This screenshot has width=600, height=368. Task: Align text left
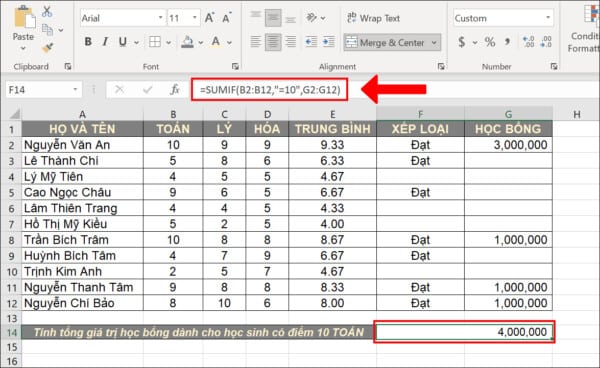pos(256,42)
